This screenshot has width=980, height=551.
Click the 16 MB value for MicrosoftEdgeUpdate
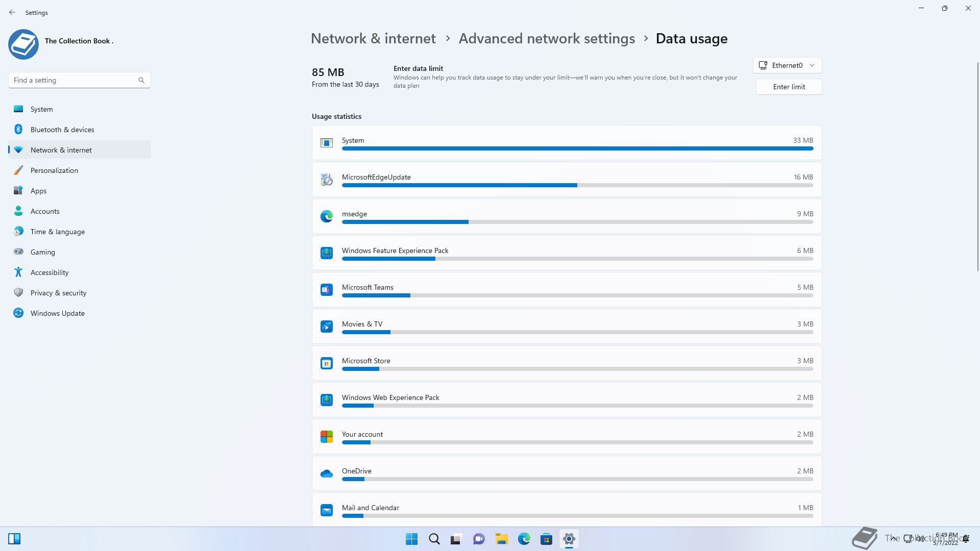(803, 177)
